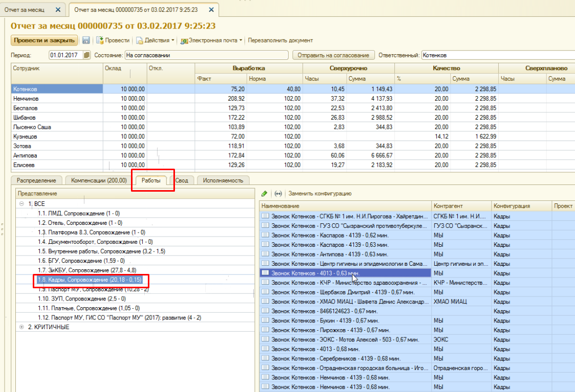Switch to the 'Распределение' tab

(x=36, y=180)
